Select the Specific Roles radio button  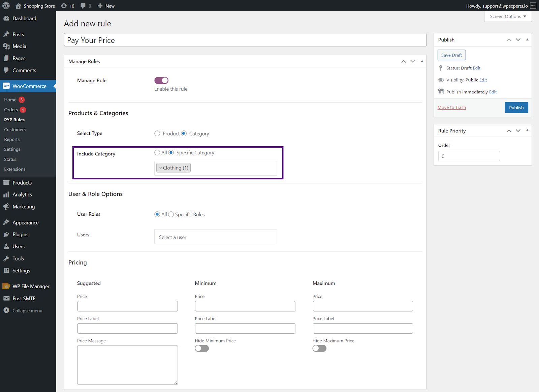pos(171,214)
